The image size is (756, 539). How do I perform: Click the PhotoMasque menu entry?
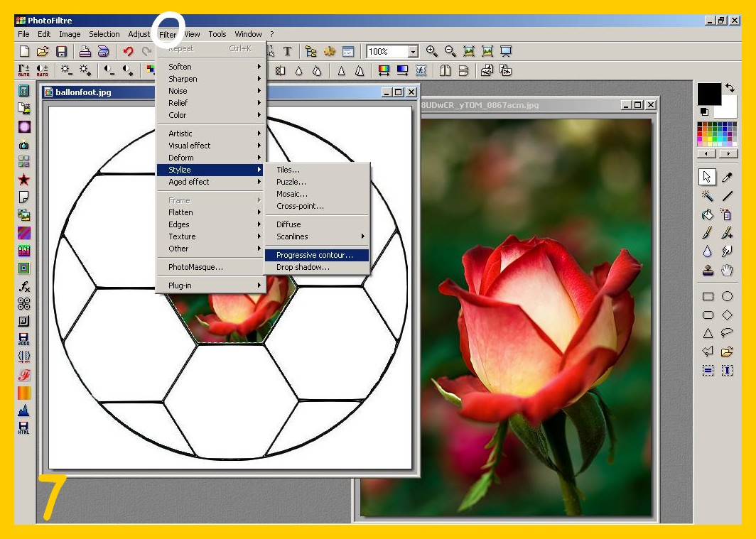point(195,267)
